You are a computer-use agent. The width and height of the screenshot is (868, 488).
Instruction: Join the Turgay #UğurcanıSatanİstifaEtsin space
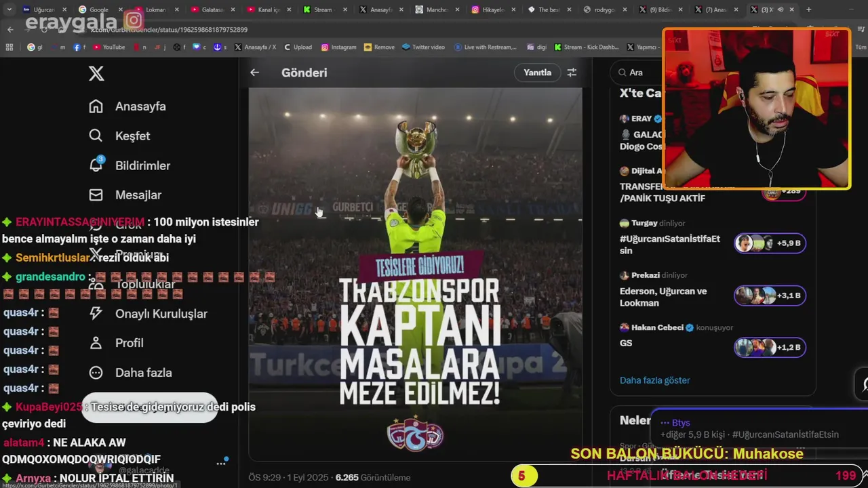(712, 237)
